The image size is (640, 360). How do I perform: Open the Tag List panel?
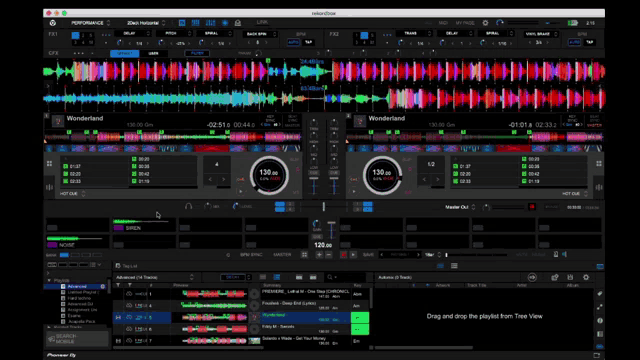[127, 266]
